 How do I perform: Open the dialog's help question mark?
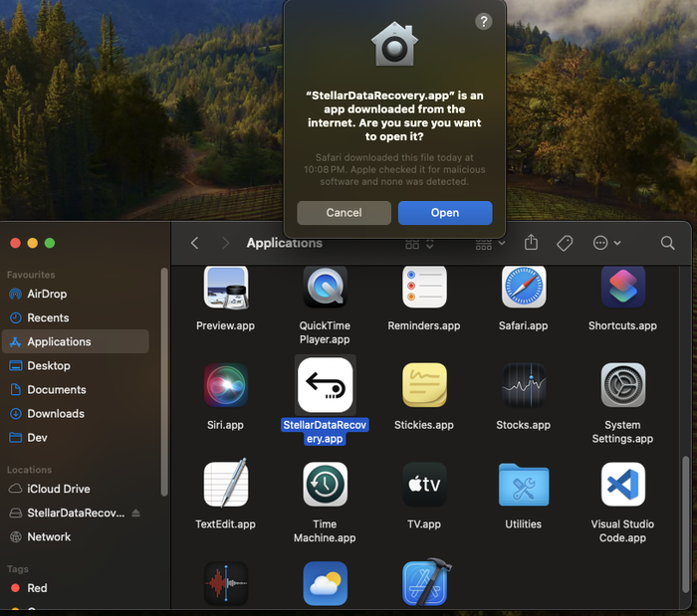(x=484, y=21)
